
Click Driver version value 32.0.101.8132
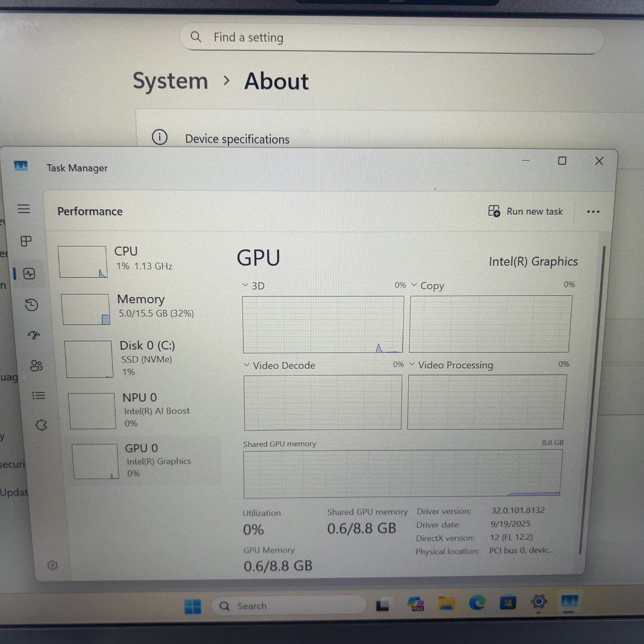[x=518, y=510]
